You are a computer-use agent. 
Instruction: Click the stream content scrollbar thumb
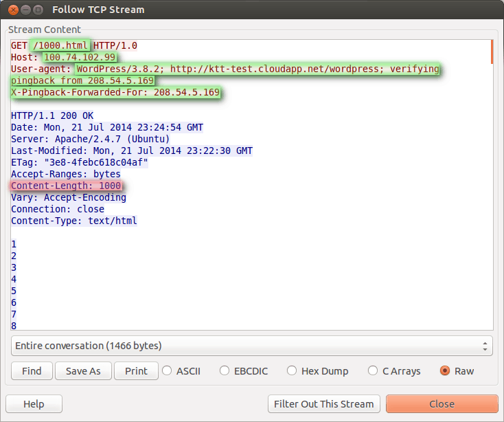[492, 52]
